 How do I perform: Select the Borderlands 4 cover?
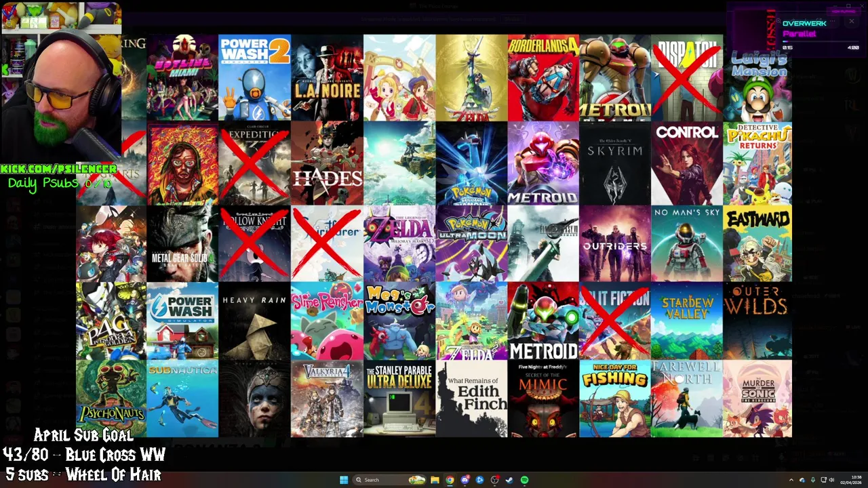[543, 78]
